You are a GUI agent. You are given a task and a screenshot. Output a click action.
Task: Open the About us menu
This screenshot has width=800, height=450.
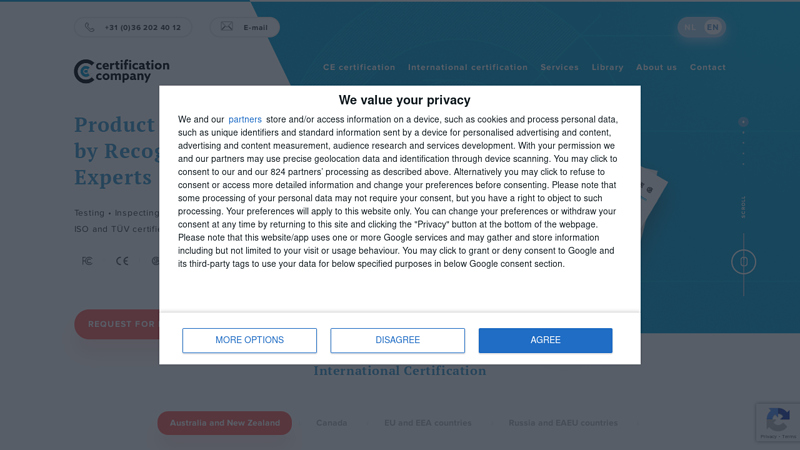pyautogui.click(x=656, y=67)
